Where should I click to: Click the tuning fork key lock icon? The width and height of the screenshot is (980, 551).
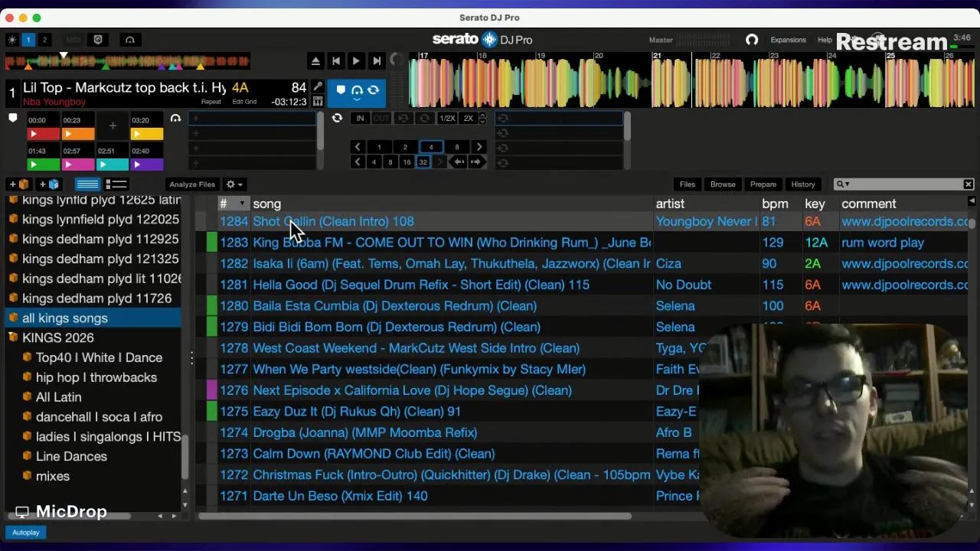coord(318,87)
